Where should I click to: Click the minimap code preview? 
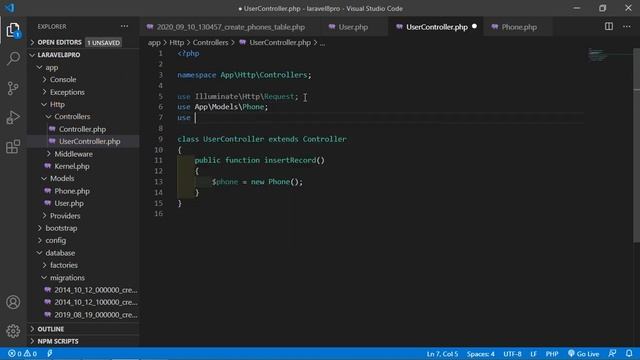(x=598, y=55)
